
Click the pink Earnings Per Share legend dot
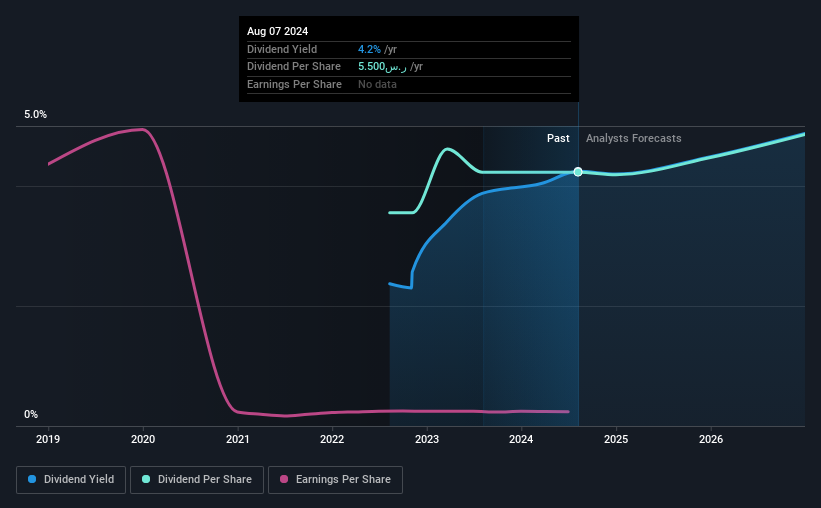[x=284, y=479]
